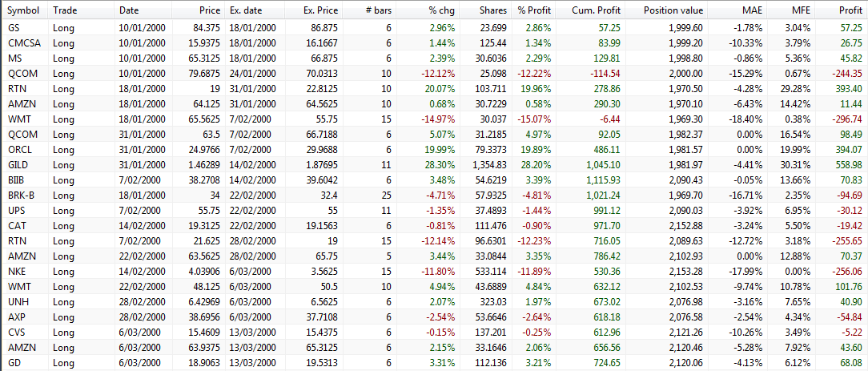Click AMZN row with price 63.9375

pyautogui.click(x=434, y=347)
